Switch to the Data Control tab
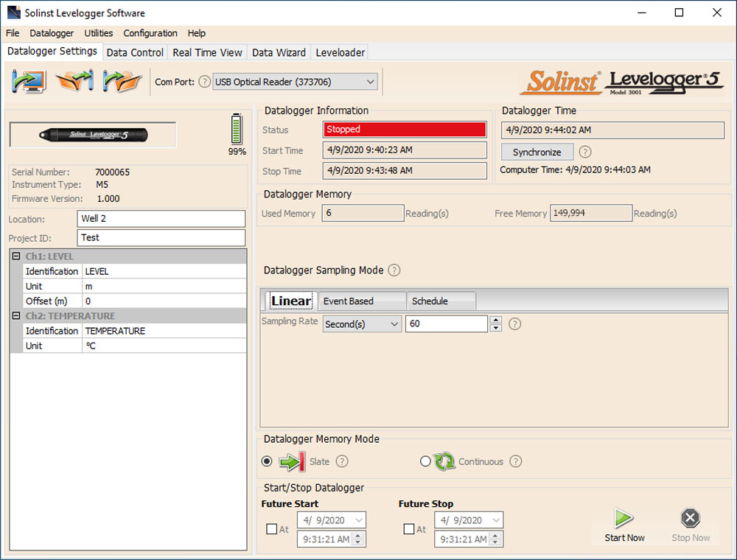The image size is (737, 560). tap(135, 52)
